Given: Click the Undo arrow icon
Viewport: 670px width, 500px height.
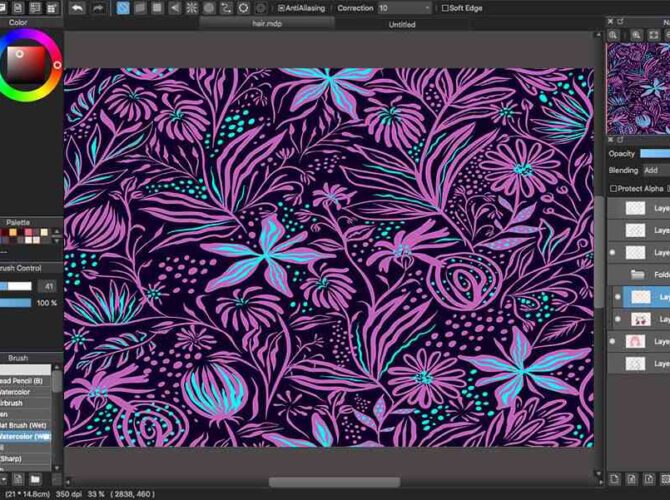Looking at the screenshot, I should click(x=77, y=8).
